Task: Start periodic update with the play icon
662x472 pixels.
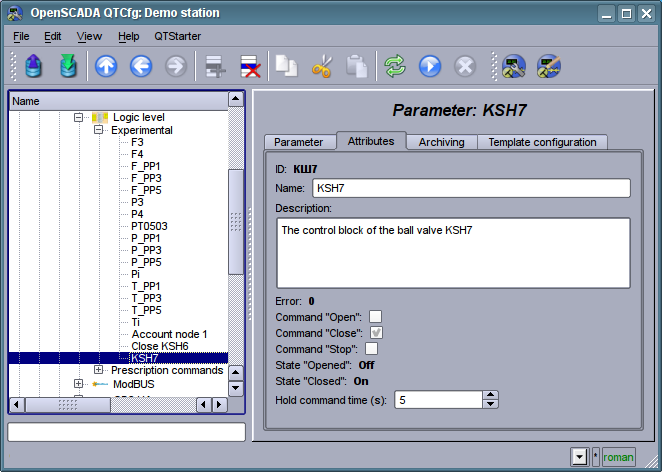Action: pyautogui.click(x=430, y=66)
